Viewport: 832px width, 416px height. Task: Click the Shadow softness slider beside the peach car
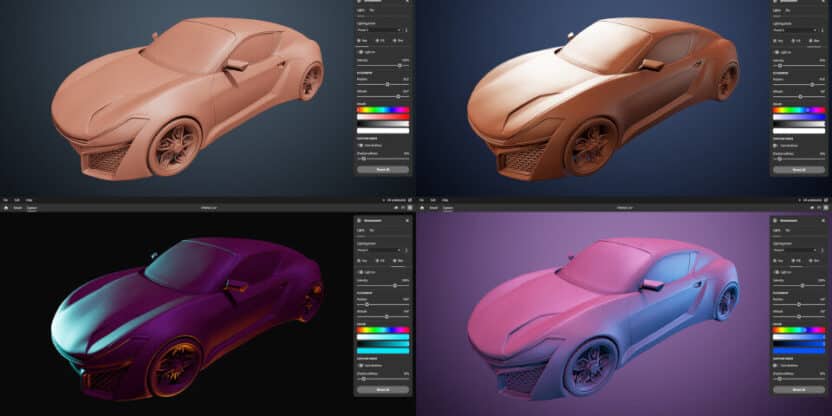(383, 159)
